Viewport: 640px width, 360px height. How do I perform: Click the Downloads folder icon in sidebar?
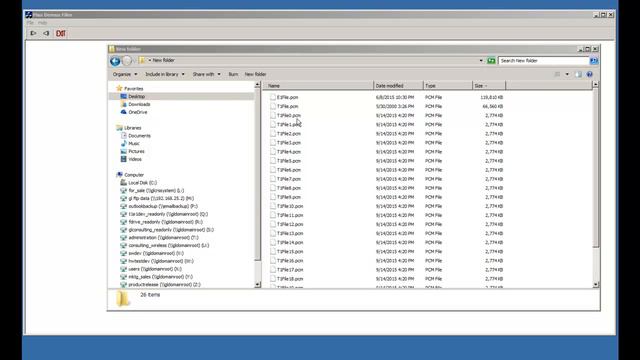tap(124, 104)
